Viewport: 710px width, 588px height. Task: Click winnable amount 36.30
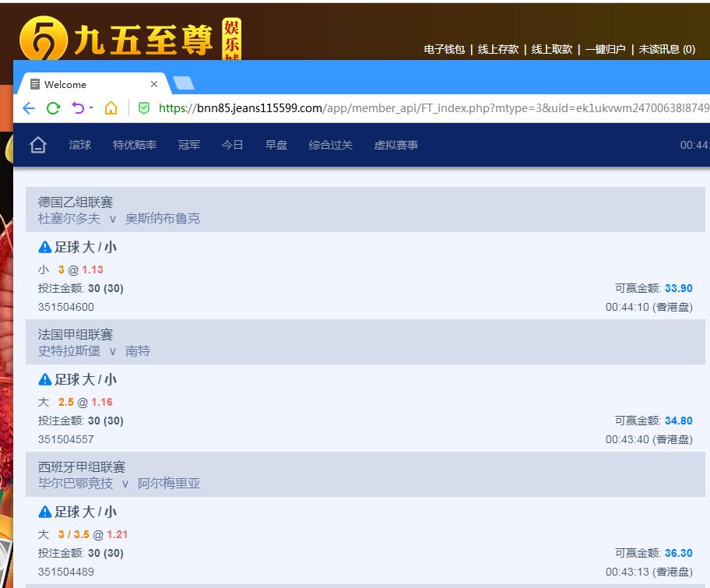[679, 553]
